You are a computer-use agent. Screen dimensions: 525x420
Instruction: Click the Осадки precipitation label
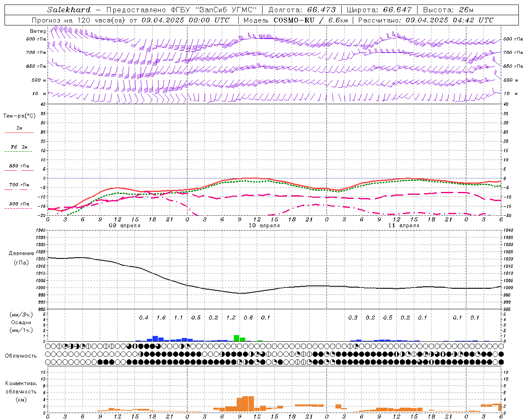21,322
